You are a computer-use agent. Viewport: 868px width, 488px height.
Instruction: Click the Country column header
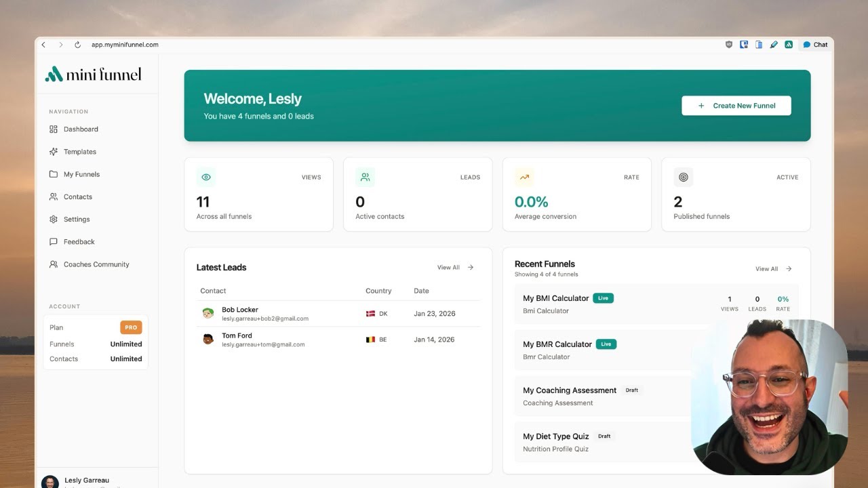[x=378, y=291]
